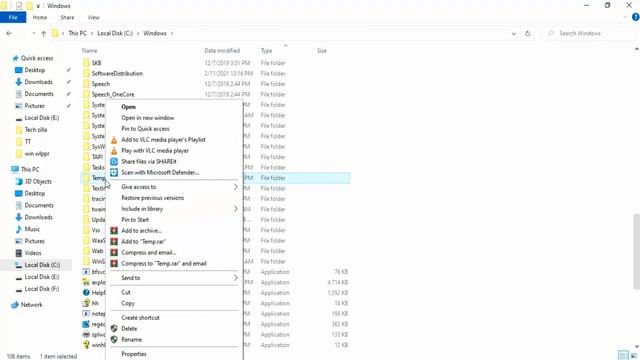Image resolution: width=640 pixels, height=360 pixels.
Task: Open Quick Access Toolbar customize dropdown
Action: [38, 6]
